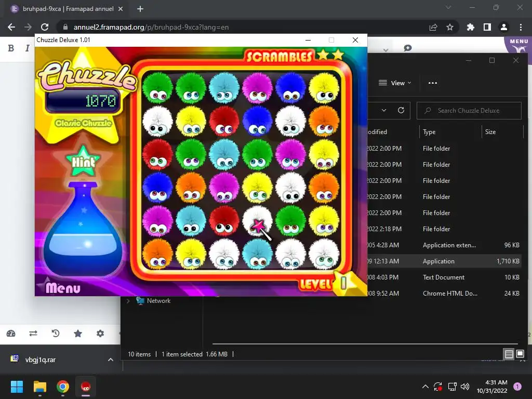This screenshot has height=399, width=532.
Task: Click Framapad saved revision star icon
Action: 78,334
